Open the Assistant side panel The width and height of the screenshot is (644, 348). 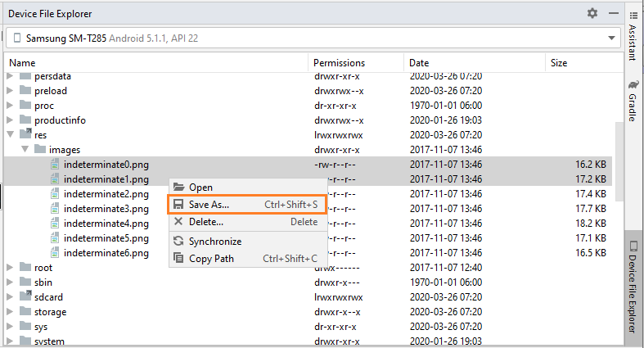[x=633, y=37]
